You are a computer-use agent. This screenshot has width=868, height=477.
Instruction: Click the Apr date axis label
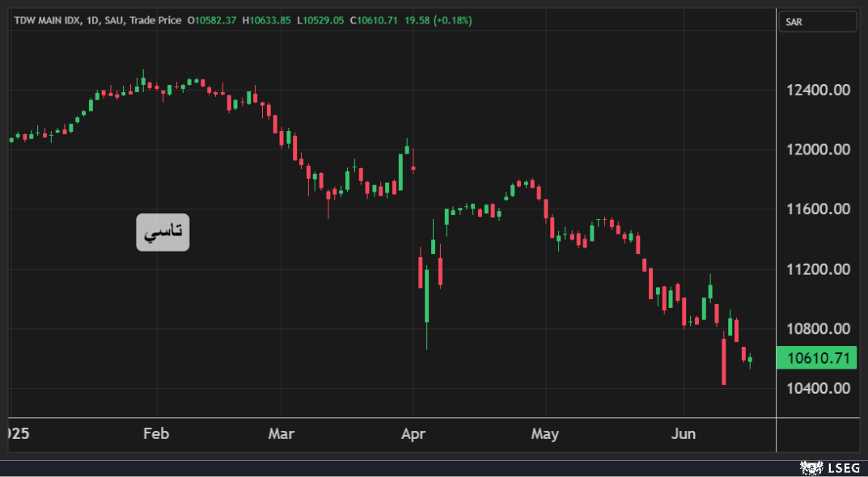click(x=413, y=434)
